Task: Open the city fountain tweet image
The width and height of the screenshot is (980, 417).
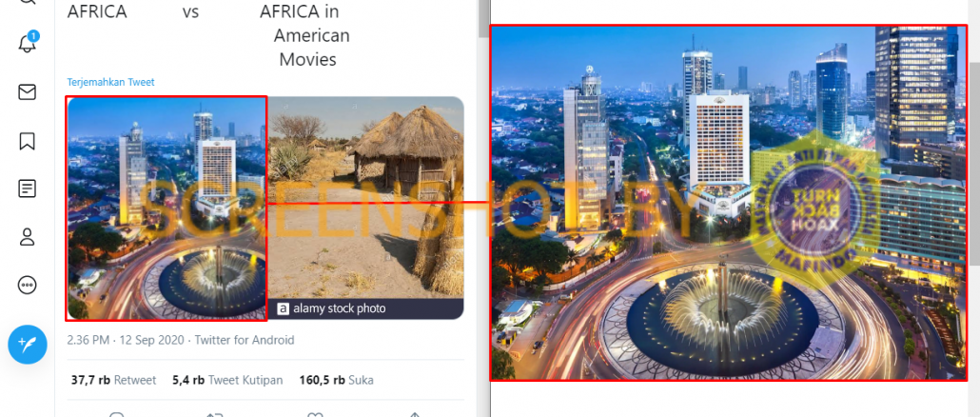Action: coord(167,208)
